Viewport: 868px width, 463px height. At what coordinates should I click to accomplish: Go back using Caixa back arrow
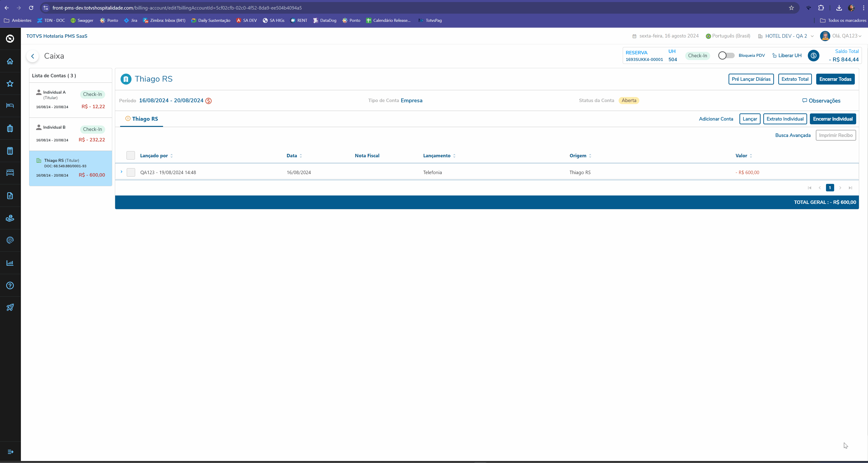(x=33, y=56)
